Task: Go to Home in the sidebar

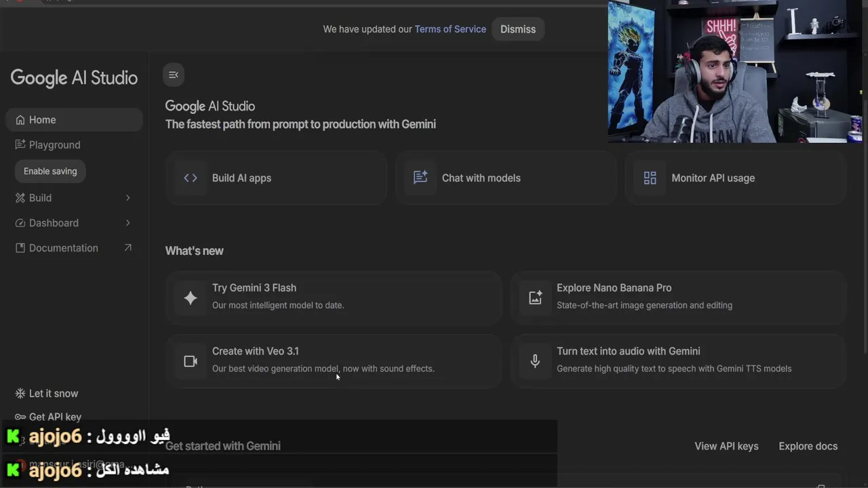Action: click(x=42, y=120)
